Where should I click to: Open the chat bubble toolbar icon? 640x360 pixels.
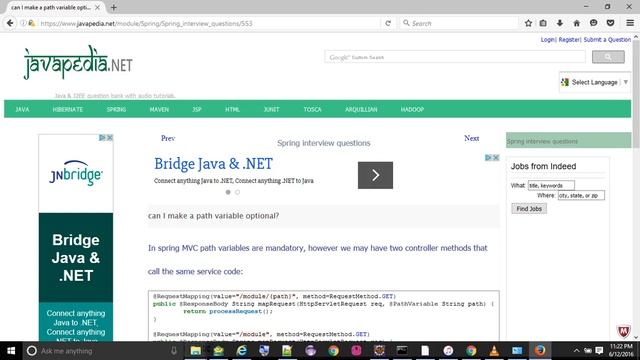(593, 23)
